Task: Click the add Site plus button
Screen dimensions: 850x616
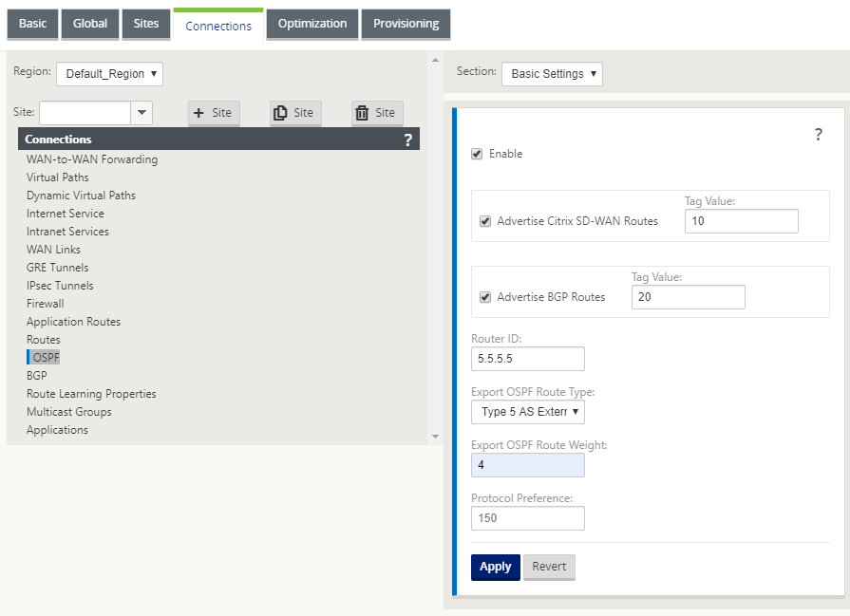Action: point(214,113)
